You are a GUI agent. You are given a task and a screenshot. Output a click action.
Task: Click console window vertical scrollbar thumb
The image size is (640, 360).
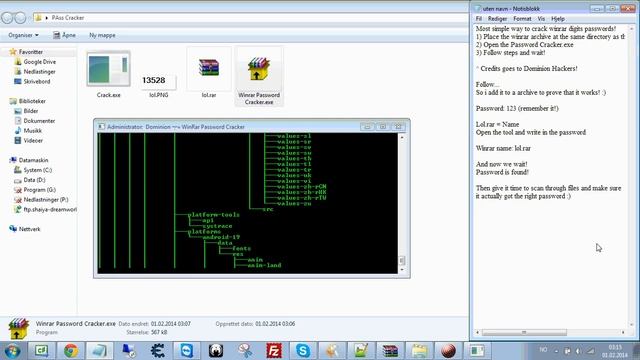pos(402,260)
